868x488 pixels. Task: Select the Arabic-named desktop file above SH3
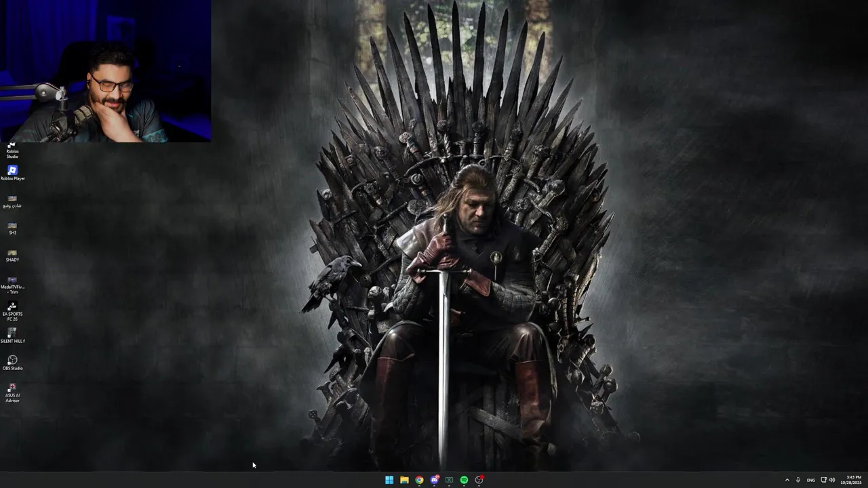coord(12,201)
